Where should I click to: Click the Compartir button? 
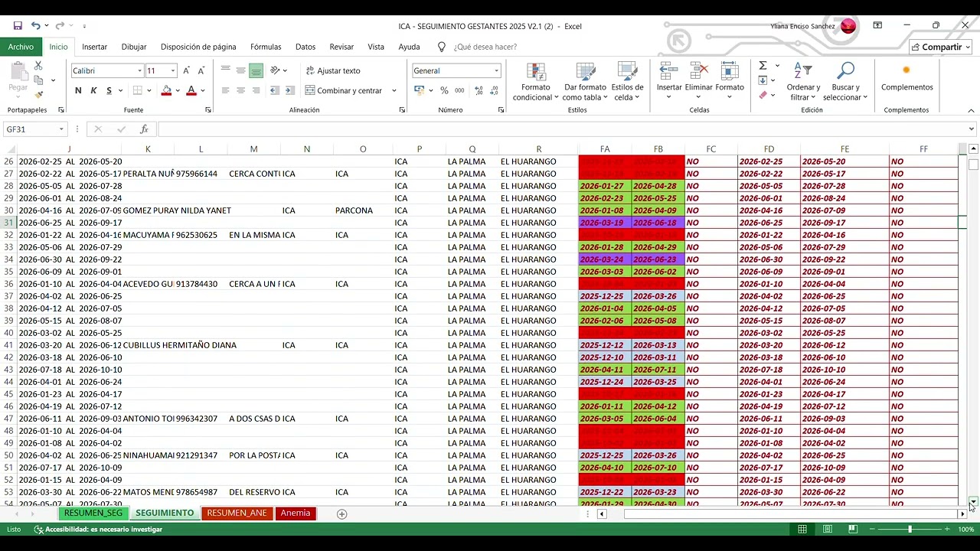pyautogui.click(x=941, y=47)
